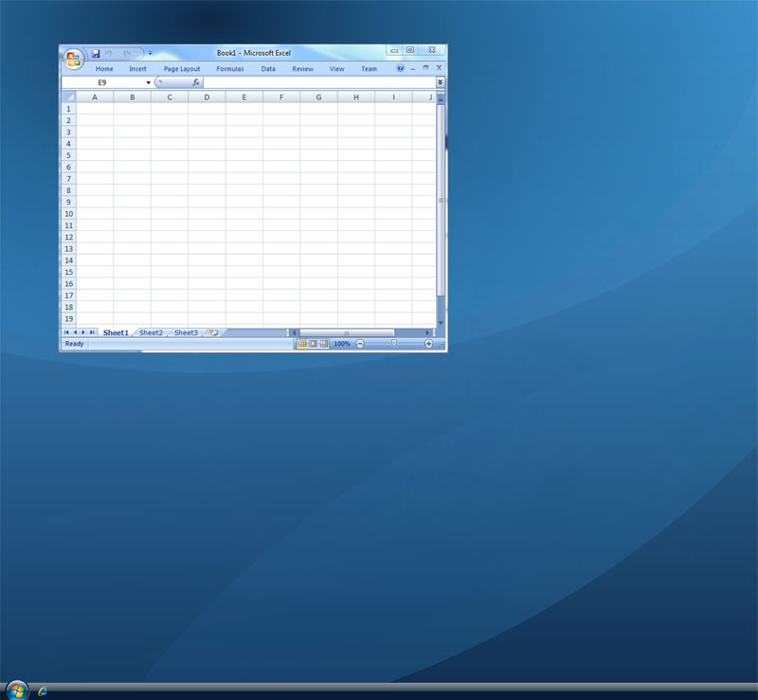Switch to Page Layout view button
Image resolution: width=758 pixels, height=700 pixels.
314,344
